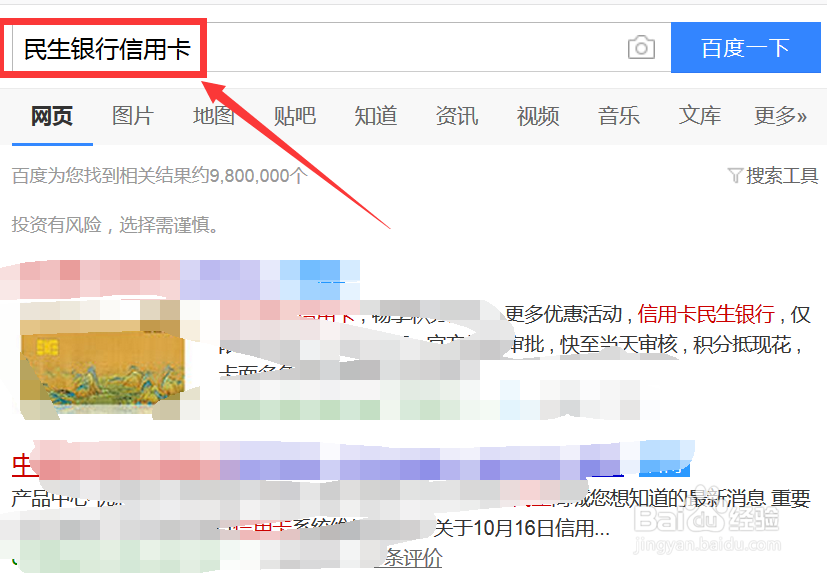Select the 网页 tab
827x573 pixels.
52,116
